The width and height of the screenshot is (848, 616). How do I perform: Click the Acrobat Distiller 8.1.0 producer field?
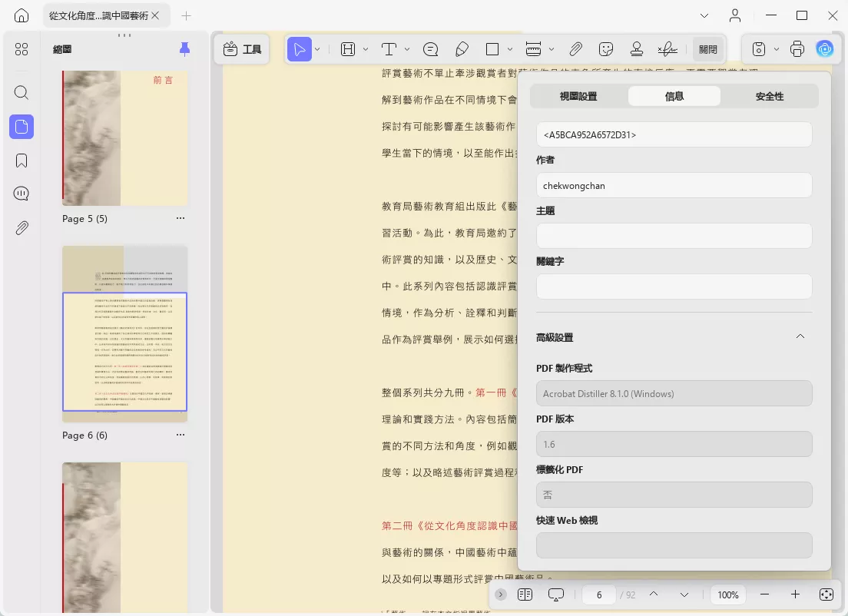coord(674,393)
